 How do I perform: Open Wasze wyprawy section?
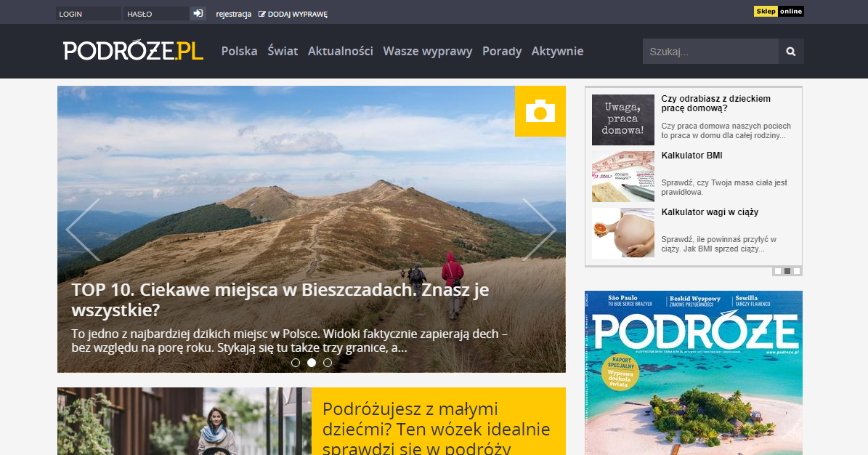click(428, 51)
